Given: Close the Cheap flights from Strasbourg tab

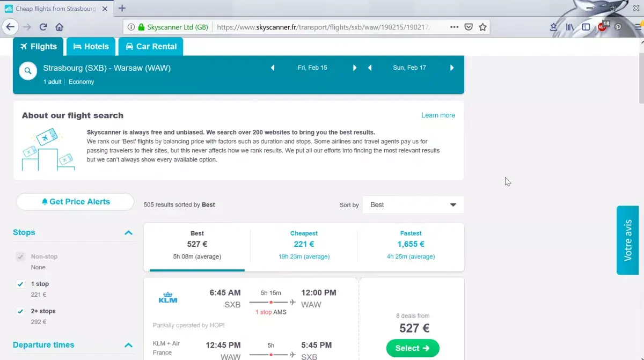Looking at the screenshot, I should tap(104, 9).
